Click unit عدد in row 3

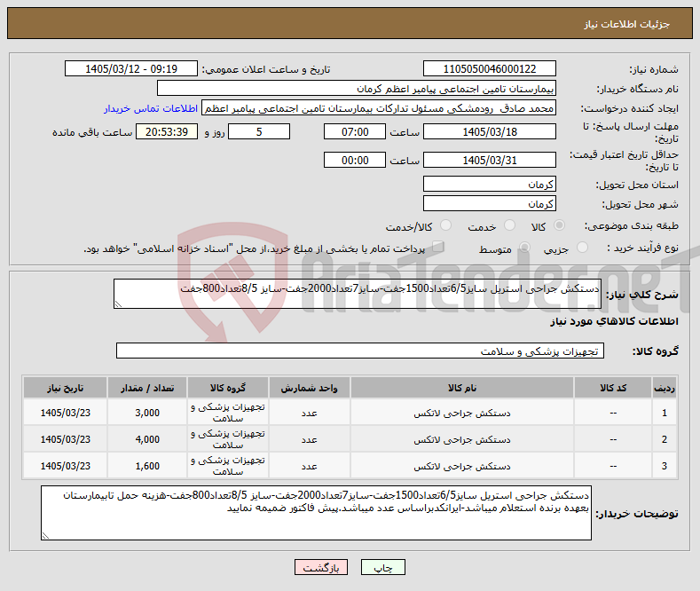309,466
